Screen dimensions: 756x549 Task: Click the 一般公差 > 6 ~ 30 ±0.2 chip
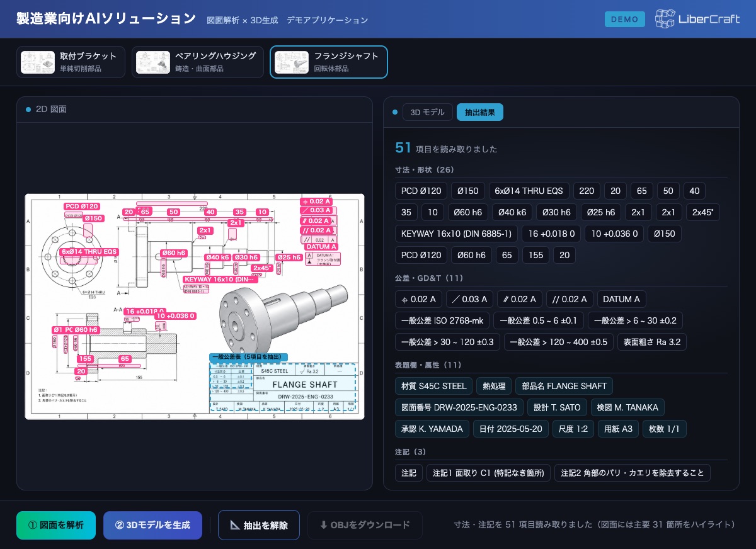tap(635, 321)
